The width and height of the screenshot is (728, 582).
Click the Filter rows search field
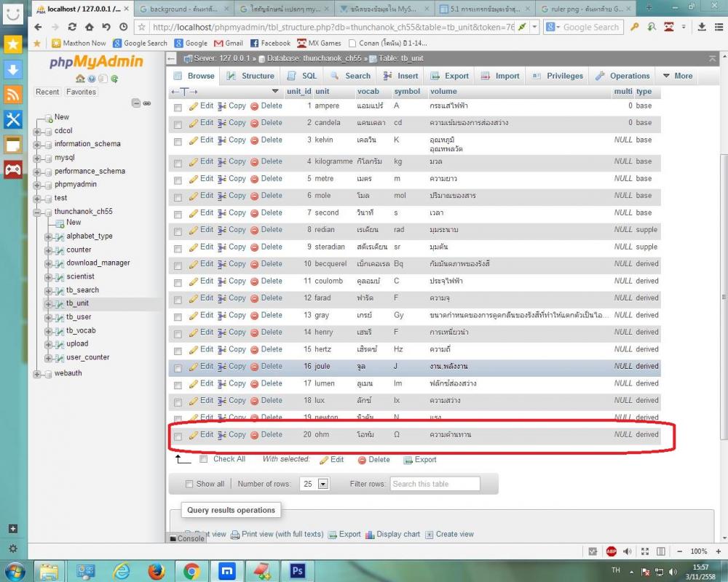pyautogui.click(x=435, y=484)
